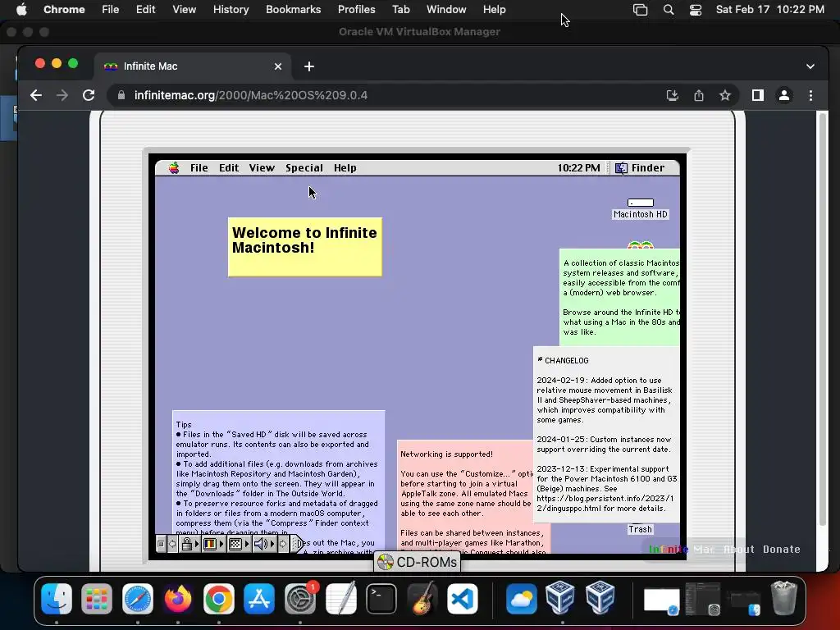Image resolution: width=840 pixels, height=630 pixels.
Task: Open Control Center in menu bar
Action: point(696,9)
